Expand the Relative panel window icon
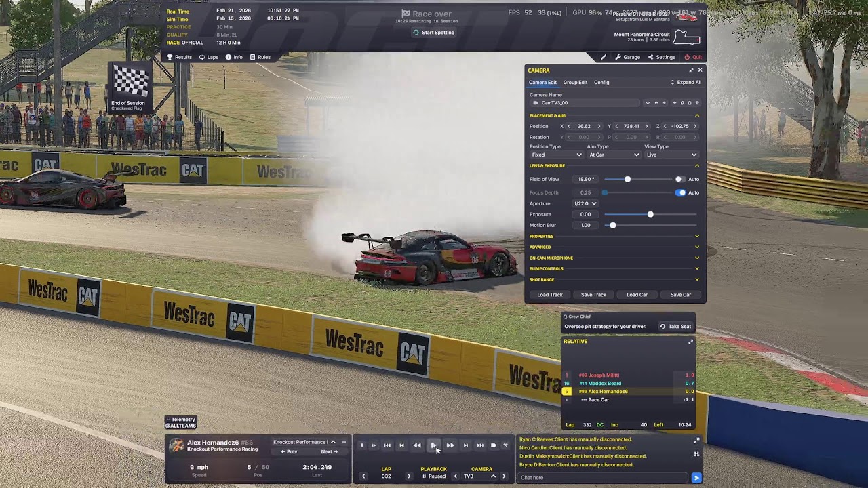This screenshot has height=488, width=868. [x=691, y=342]
